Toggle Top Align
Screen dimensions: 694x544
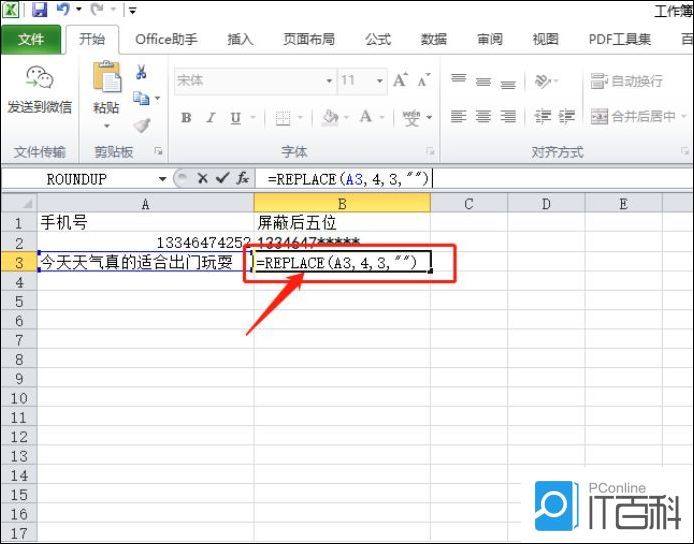pyautogui.click(x=459, y=79)
